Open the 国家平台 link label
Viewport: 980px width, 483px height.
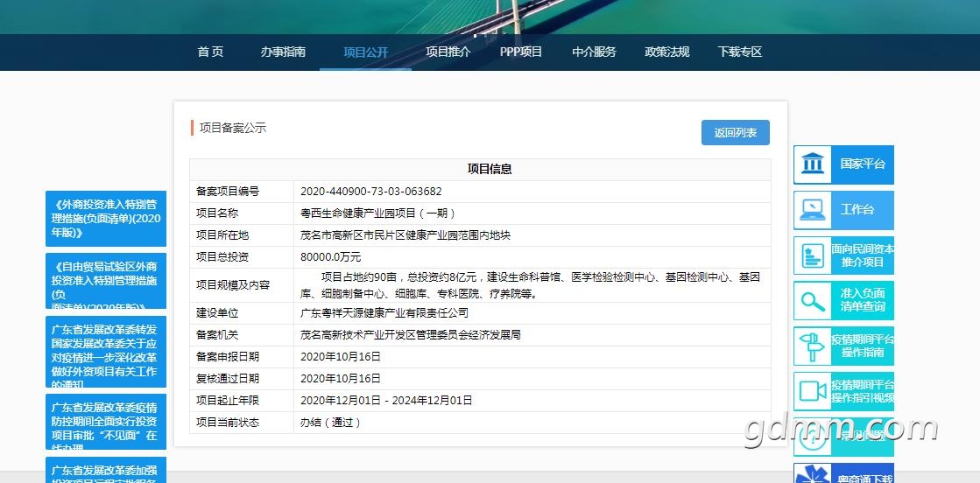863,164
